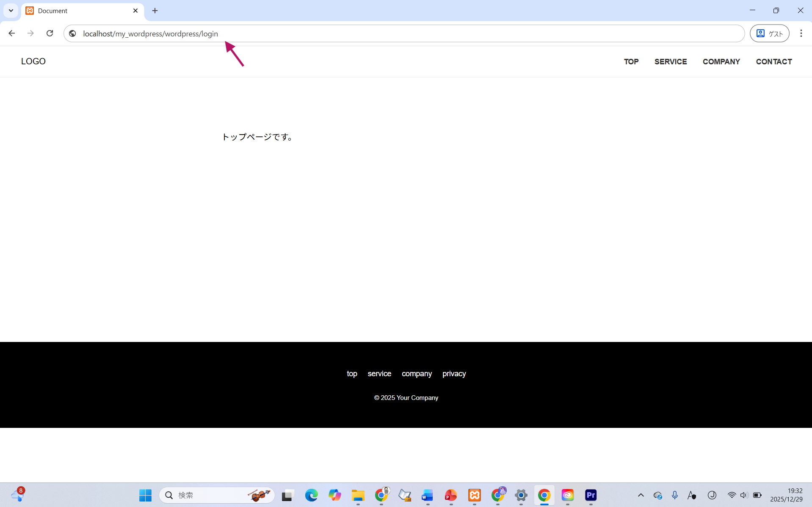Open Adobe Premiere Pro from taskbar

tap(591, 495)
